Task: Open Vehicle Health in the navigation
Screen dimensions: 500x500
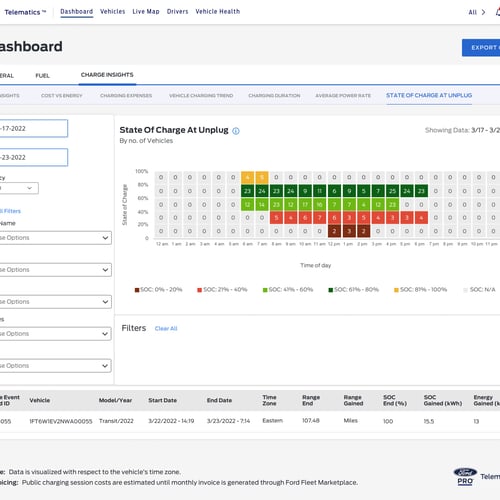Action: pos(218,12)
